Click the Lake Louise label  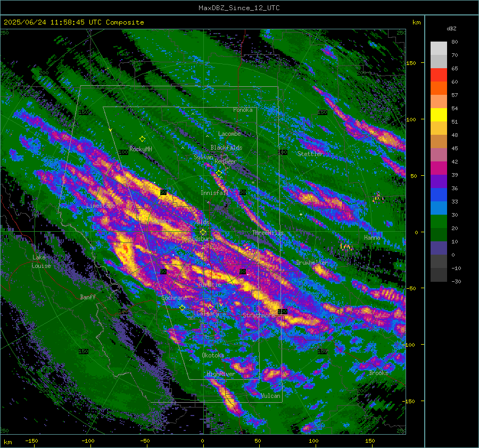[42, 262]
